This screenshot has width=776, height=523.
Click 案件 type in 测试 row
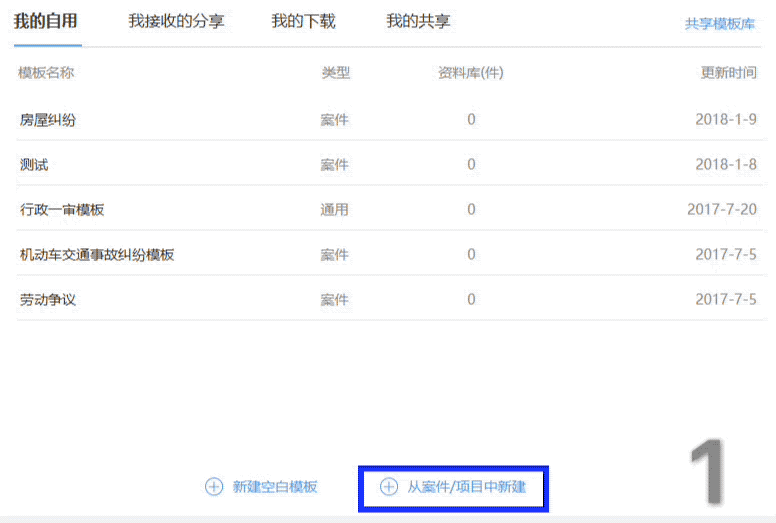[x=335, y=165]
